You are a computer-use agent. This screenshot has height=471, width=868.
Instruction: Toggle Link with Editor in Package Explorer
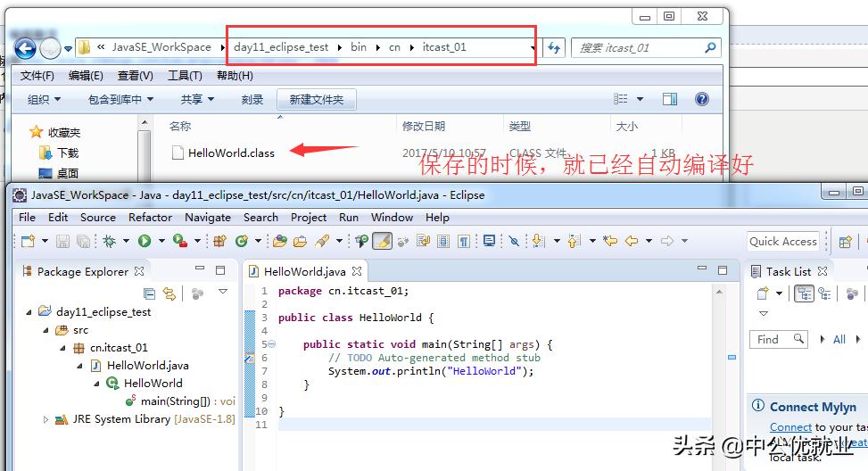pyautogui.click(x=169, y=293)
